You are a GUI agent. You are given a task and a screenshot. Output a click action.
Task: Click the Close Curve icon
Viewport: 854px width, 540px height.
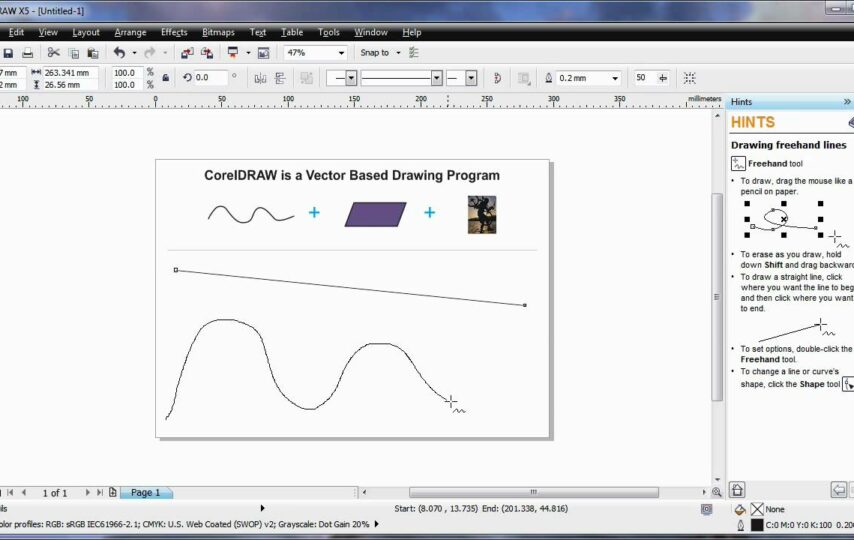pyautogui.click(x=497, y=78)
